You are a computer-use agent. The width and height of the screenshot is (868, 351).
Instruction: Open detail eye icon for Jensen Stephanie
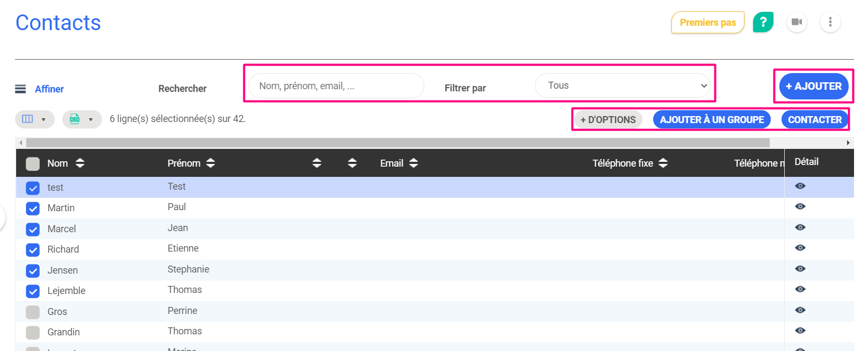click(800, 269)
